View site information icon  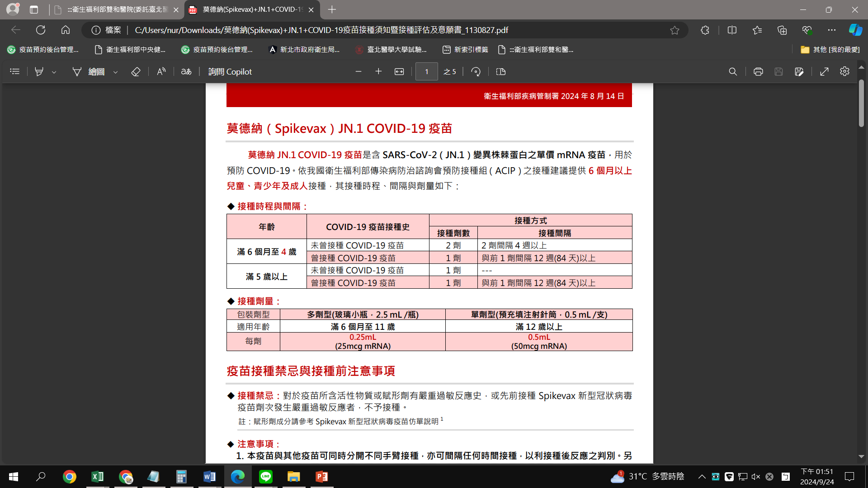click(x=96, y=30)
